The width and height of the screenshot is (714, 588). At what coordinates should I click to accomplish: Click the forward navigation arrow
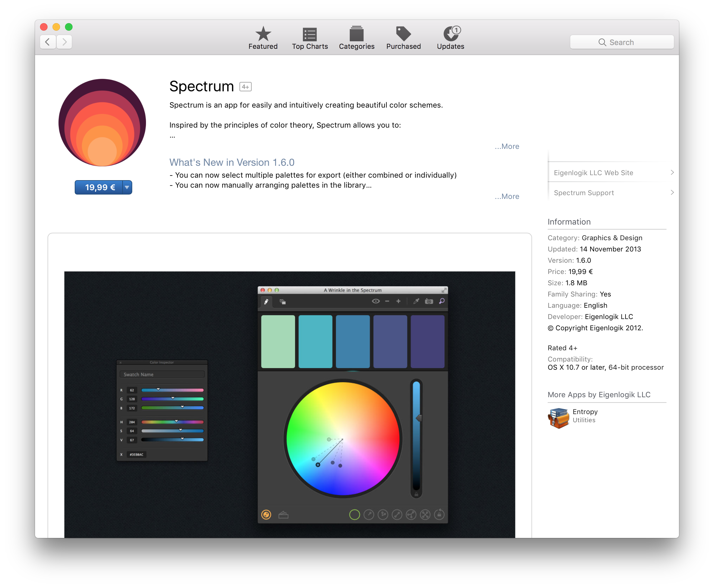coord(64,42)
